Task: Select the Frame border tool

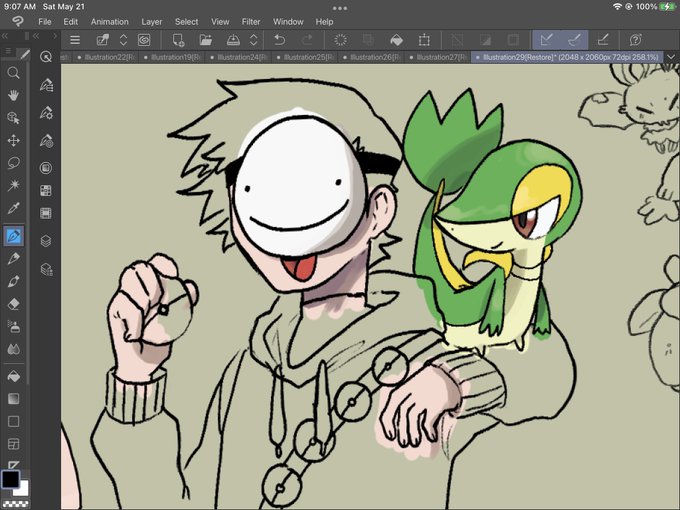Action: (13, 444)
